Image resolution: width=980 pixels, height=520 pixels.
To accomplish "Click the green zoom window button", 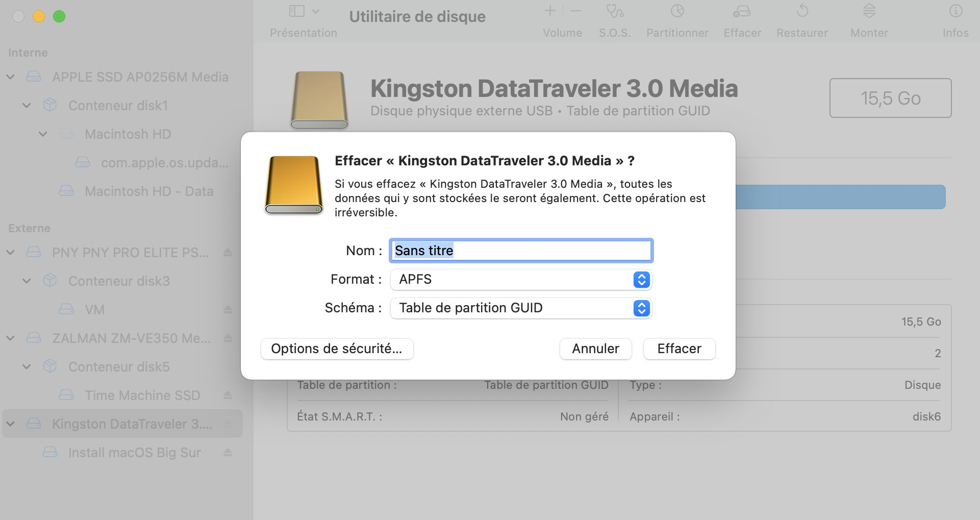I will click(x=59, y=16).
